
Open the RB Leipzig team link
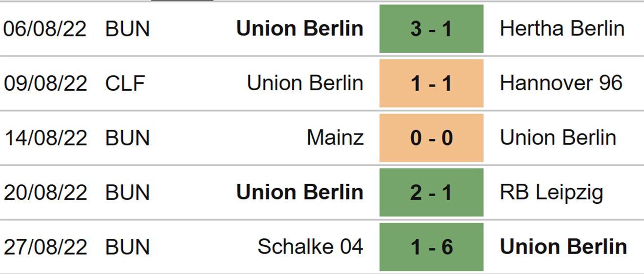pos(551,193)
